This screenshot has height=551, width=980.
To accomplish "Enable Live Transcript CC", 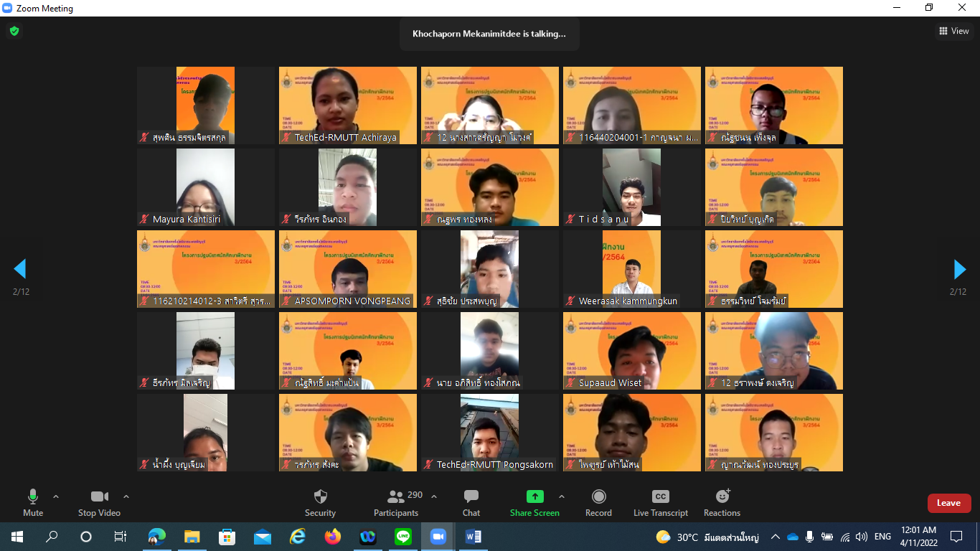I will 661,502.
